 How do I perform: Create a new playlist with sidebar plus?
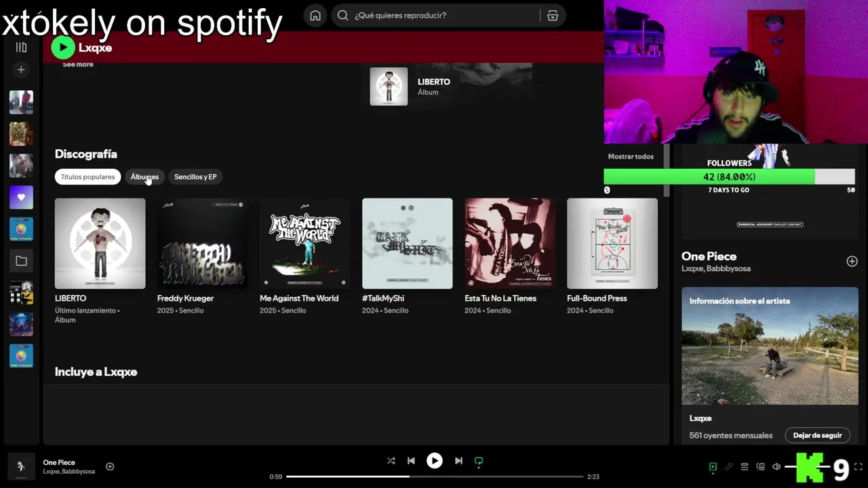[21, 70]
